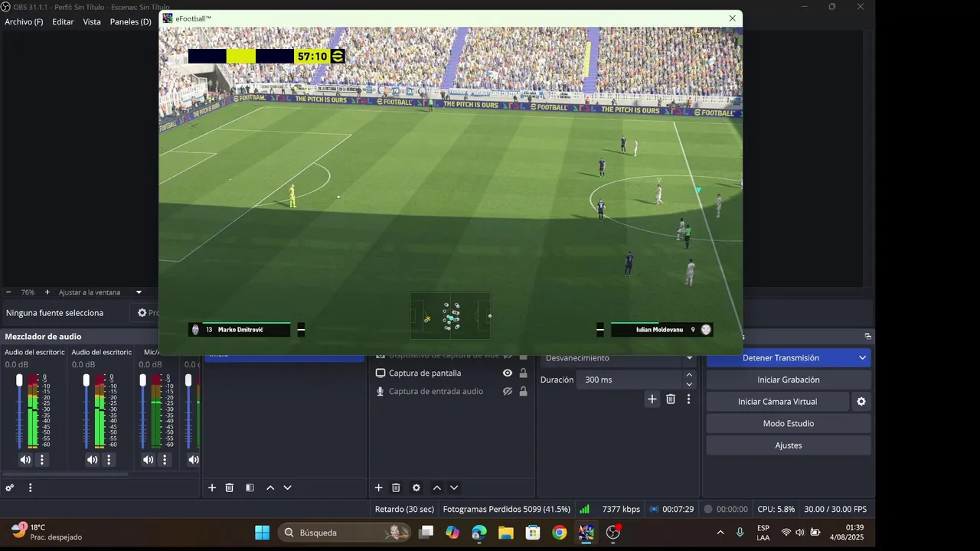Screen dimensions: 980x551
Task: Open Archivo (F) menu
Action: (x=24, y=21)
